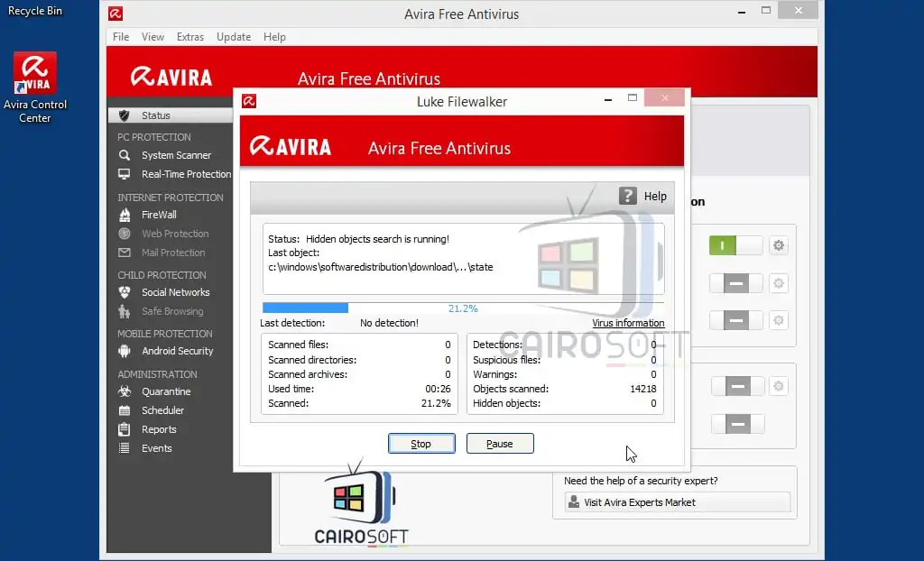This screenshot has width=924, height=561.
Task: Click the Avira logo in Luke Filewalker title bar
Action: tap(249, 101)
